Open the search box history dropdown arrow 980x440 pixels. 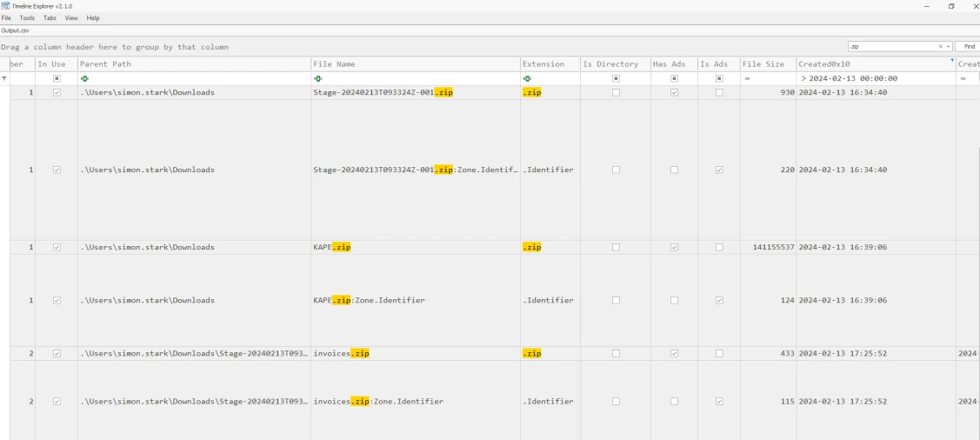(x=948, y=46)
